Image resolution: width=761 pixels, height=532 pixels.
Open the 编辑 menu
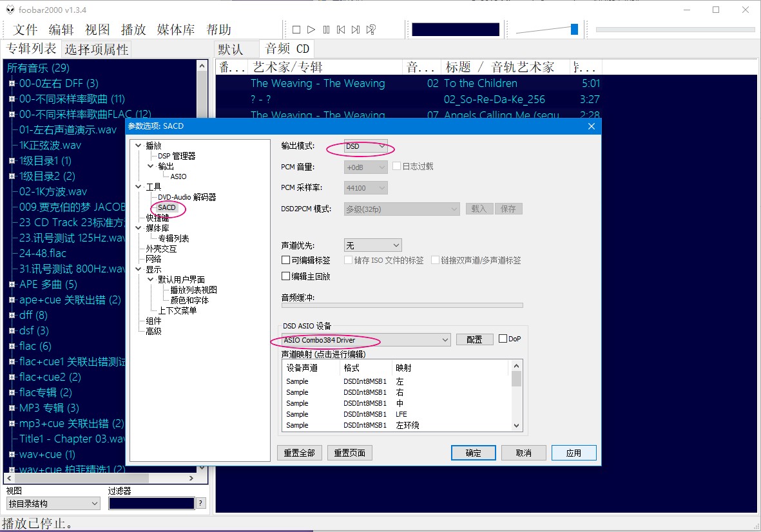coord(61,30)
